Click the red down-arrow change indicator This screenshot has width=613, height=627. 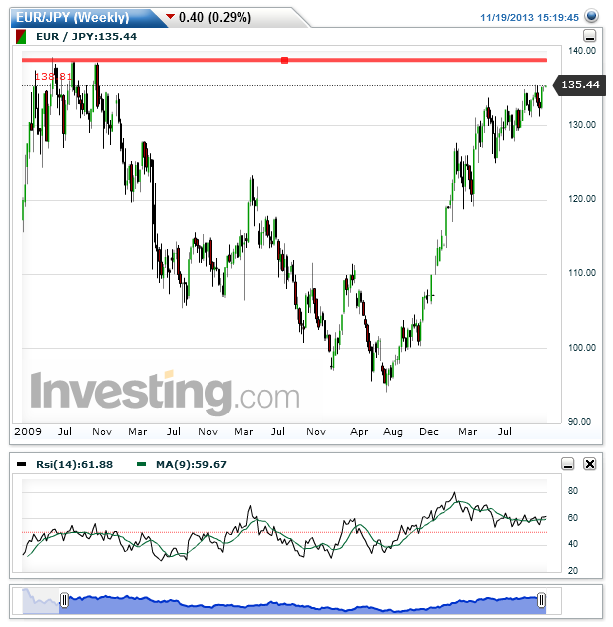pyautogui.click(x=170, y=16)
